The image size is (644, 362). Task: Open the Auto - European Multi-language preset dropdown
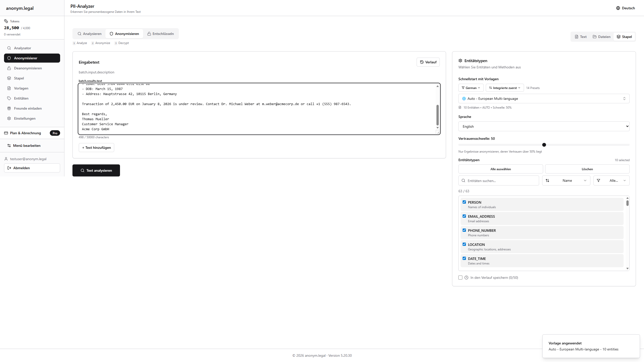pyautogui.click(x=544, y=98)
